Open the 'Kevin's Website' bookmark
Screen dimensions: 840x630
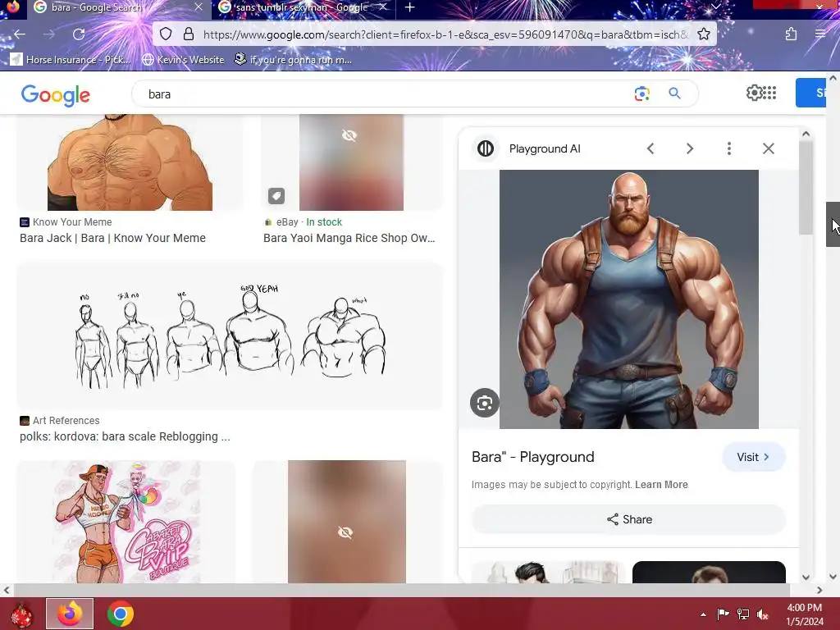(x=183, y=59)
